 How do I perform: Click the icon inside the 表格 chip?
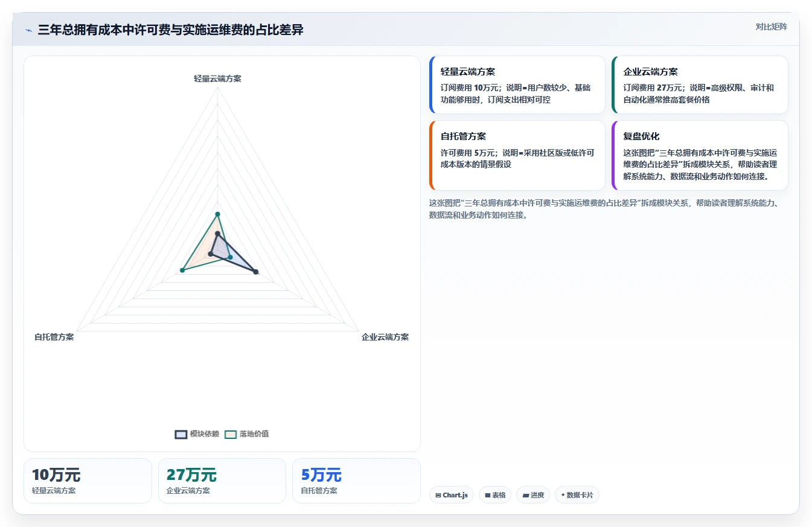point(488,495)
